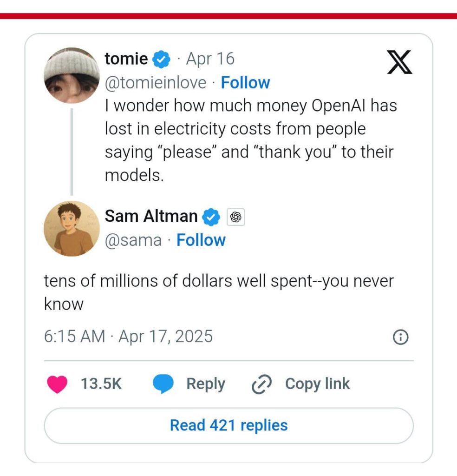Open the info icon beside the timestamp

(x=400, y=337)
